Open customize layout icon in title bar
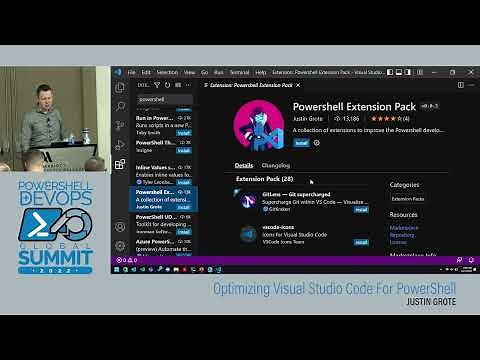 pyautogui.click(x=420, y=72)
